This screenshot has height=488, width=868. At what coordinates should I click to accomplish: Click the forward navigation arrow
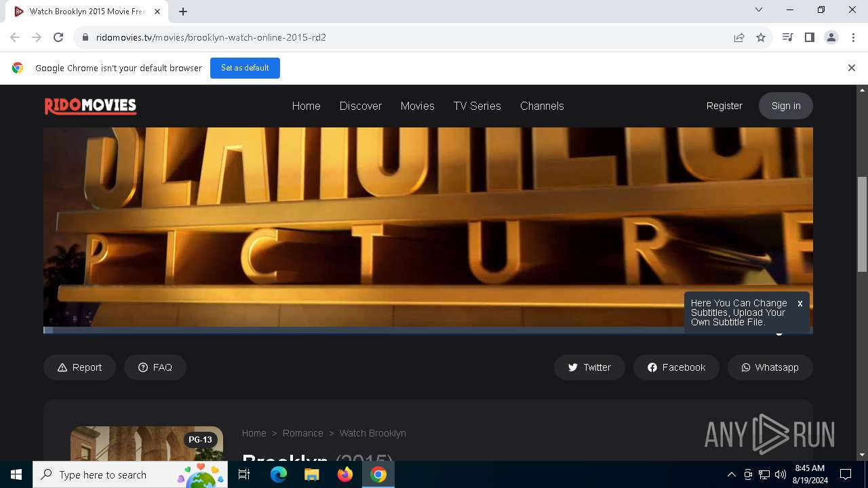(x=37, y=37)
